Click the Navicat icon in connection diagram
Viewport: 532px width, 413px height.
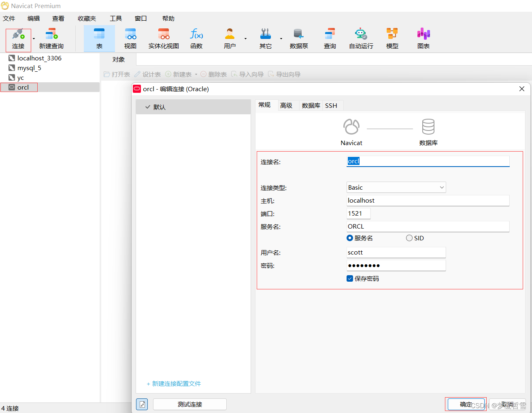pyautogui.click(x=351, y=126)
